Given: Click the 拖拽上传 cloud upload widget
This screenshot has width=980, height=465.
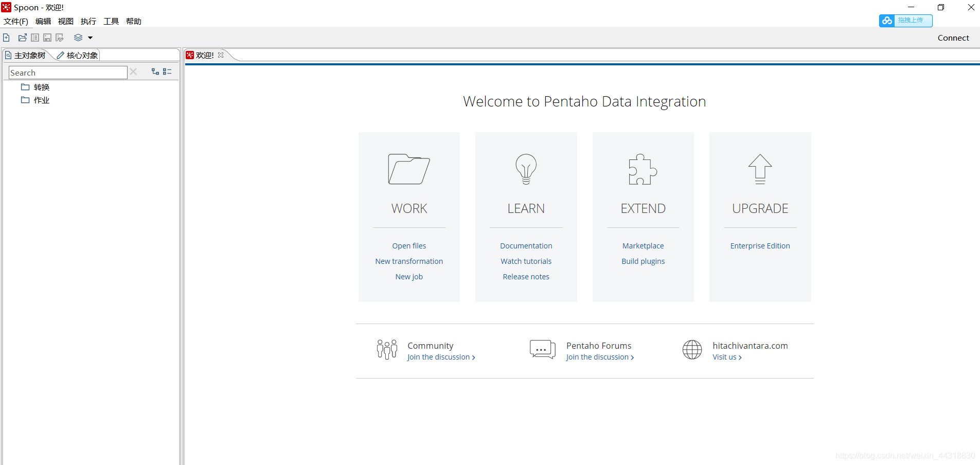Looking at the screenshot, I should tap(906, 20).
